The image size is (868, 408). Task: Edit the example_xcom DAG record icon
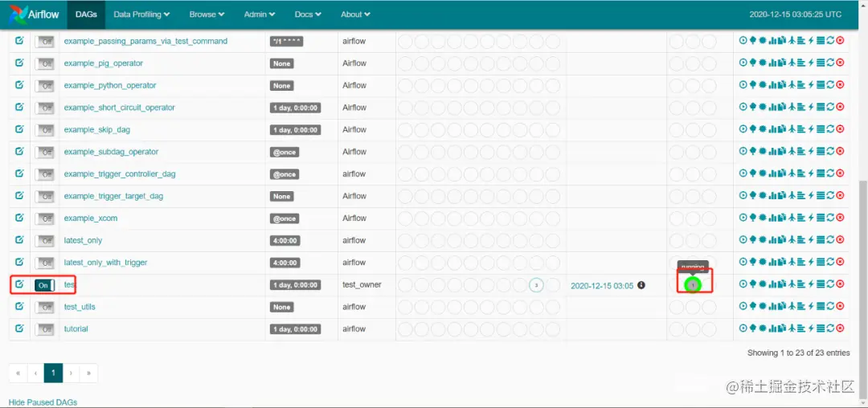click(19, 218)
